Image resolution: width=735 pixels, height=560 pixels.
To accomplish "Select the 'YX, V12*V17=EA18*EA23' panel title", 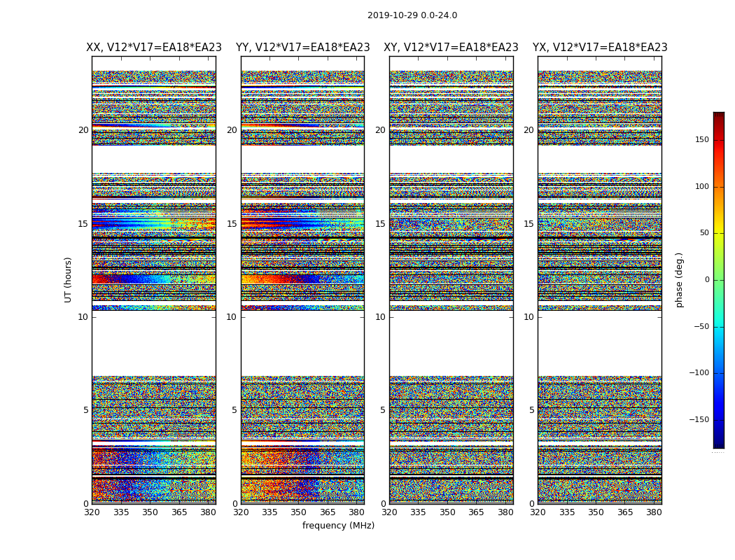I will tap(600, 48).
